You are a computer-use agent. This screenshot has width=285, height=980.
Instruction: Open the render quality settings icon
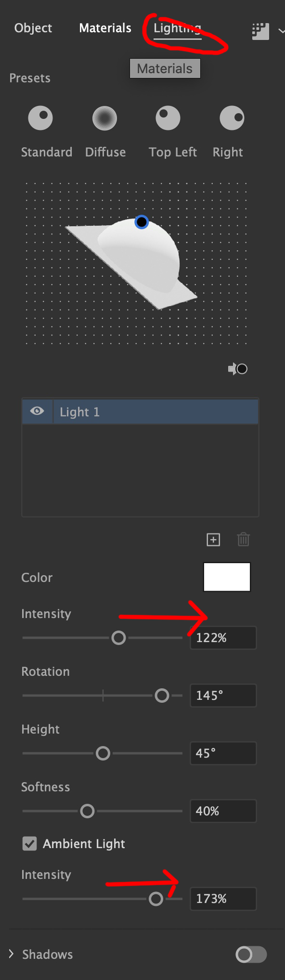pyautogui.click(x=260, y=31)
